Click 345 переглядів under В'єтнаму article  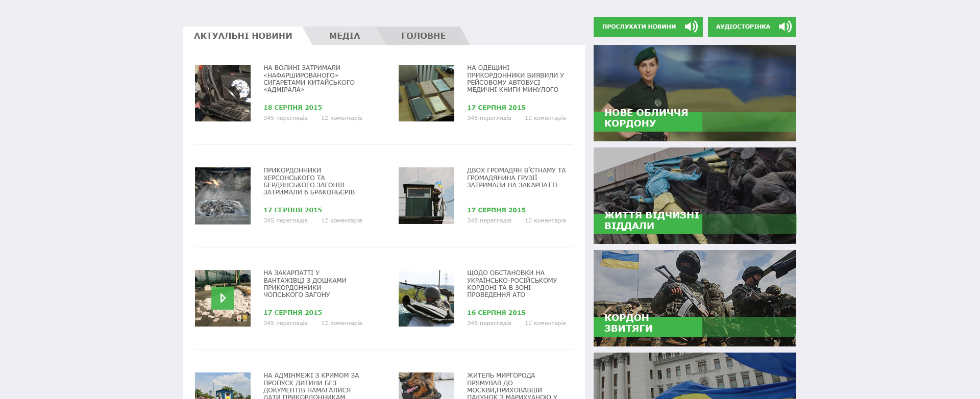(489, 220)
